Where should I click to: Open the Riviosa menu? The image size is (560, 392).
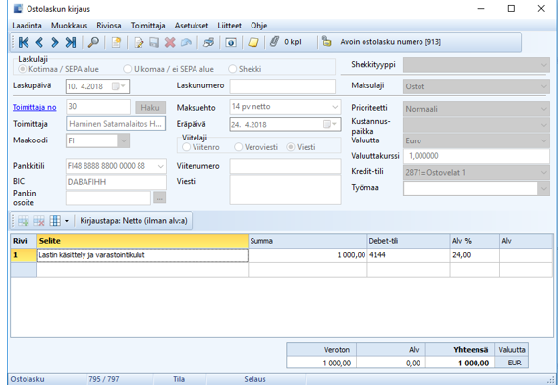pos(109,26)
